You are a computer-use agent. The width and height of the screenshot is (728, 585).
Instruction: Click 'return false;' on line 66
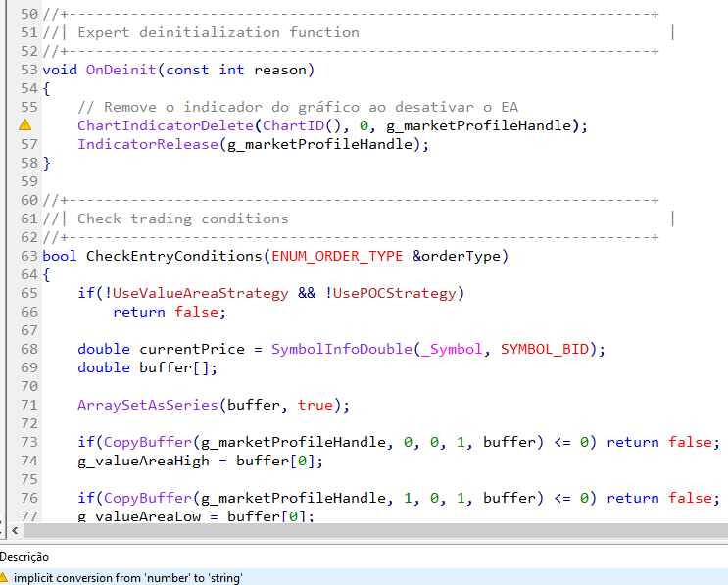click(x=170, y=312)
